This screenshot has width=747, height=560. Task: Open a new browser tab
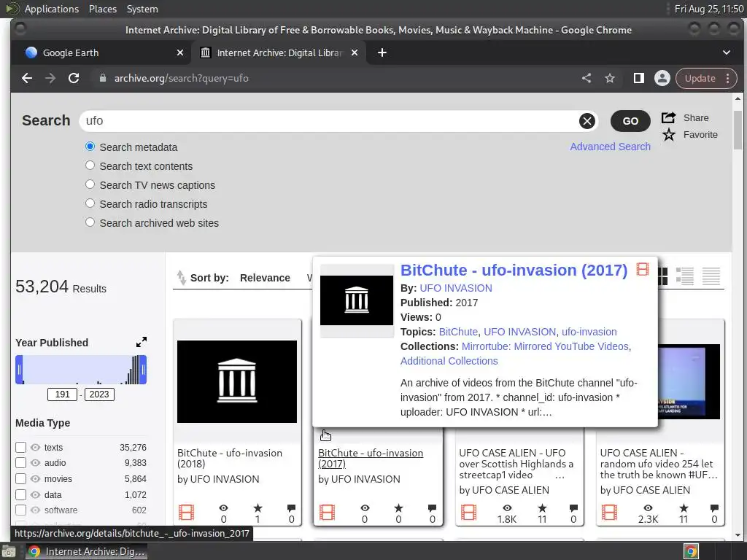[x=382, y=52]
